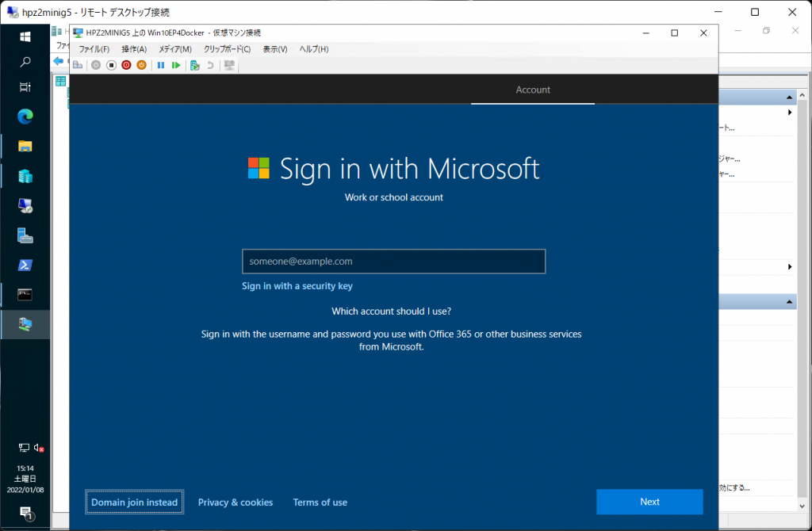Click the muted volume tray icon
812x531 pixels.
(x=39, y=449)
